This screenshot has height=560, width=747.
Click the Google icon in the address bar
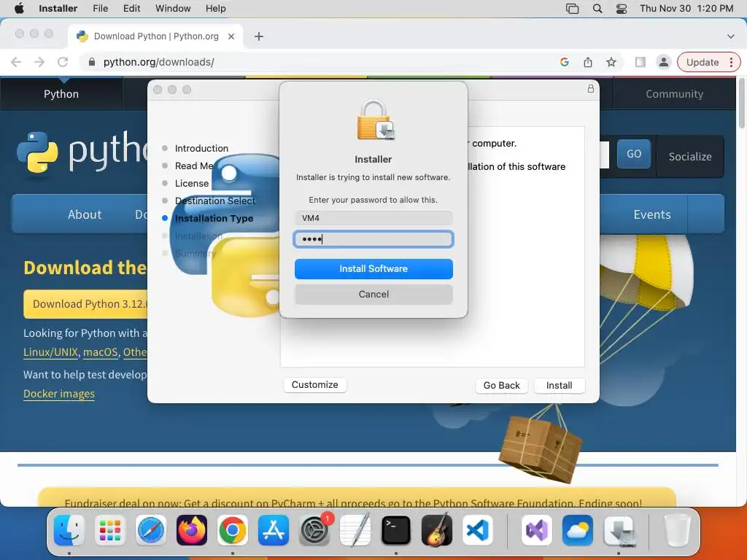[565, 62]
